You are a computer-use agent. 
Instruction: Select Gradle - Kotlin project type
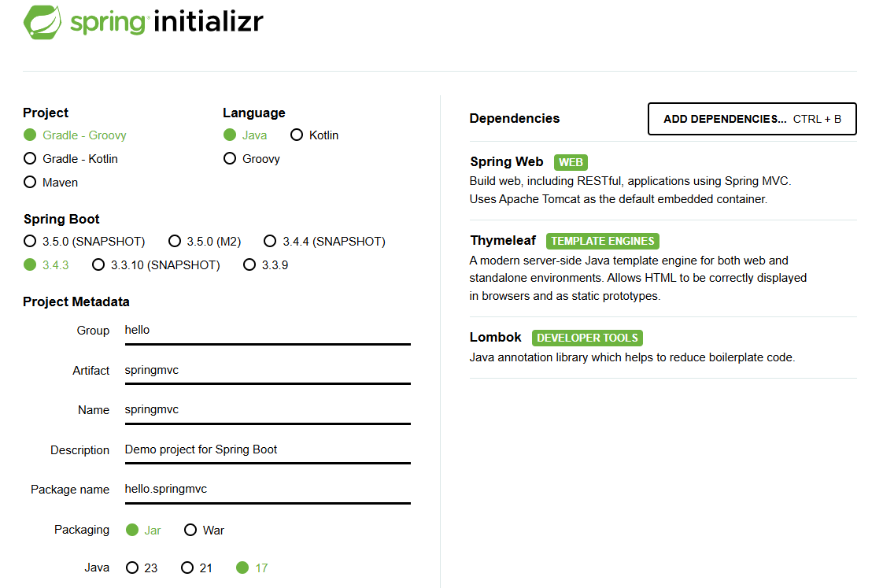click(x=71, y=159)
